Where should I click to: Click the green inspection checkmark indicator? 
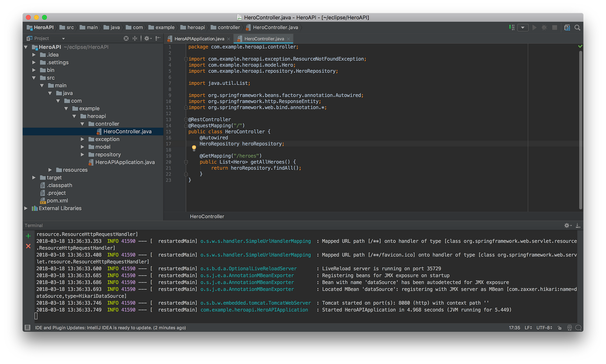[x=580, y=46]
